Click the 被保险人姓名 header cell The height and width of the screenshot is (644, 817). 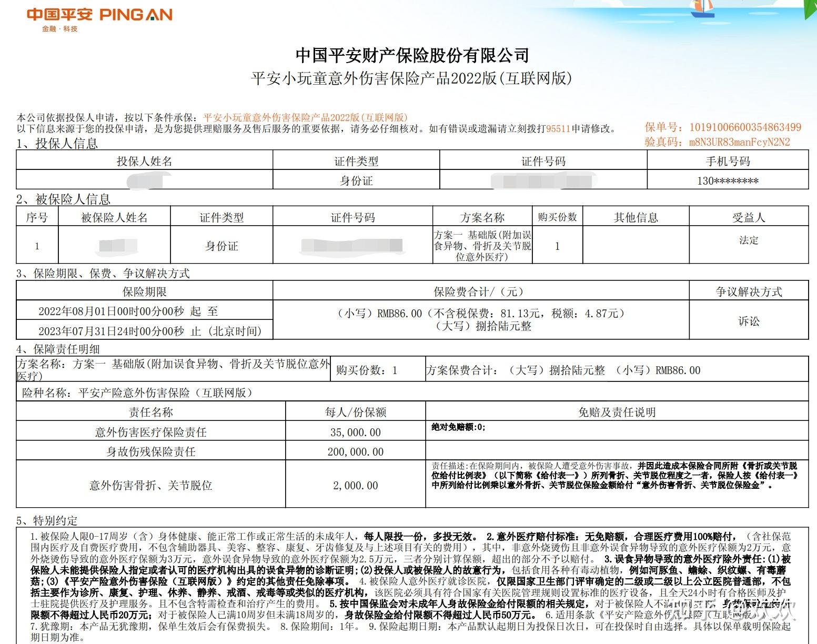click(x=114, y=217)
